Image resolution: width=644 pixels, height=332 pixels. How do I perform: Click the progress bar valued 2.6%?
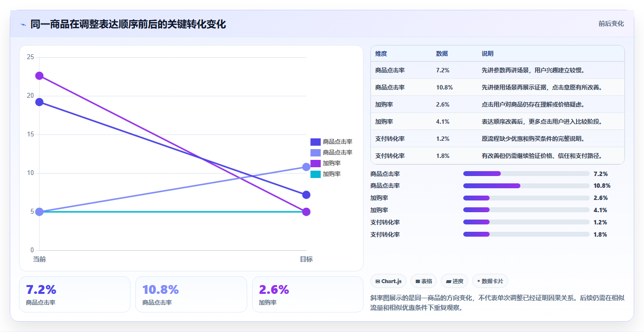pos(526,198)
